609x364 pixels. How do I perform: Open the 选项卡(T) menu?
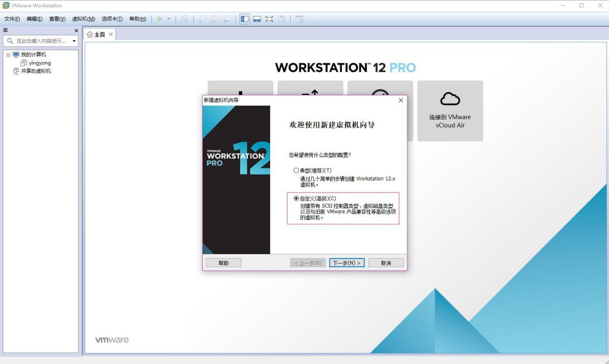coord(112,19)
